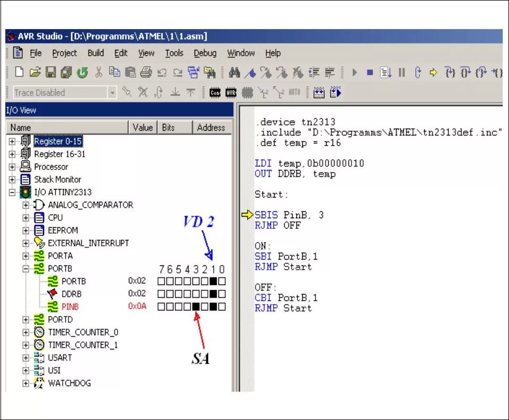Click the binoculars Find icon

click(234, 73)
